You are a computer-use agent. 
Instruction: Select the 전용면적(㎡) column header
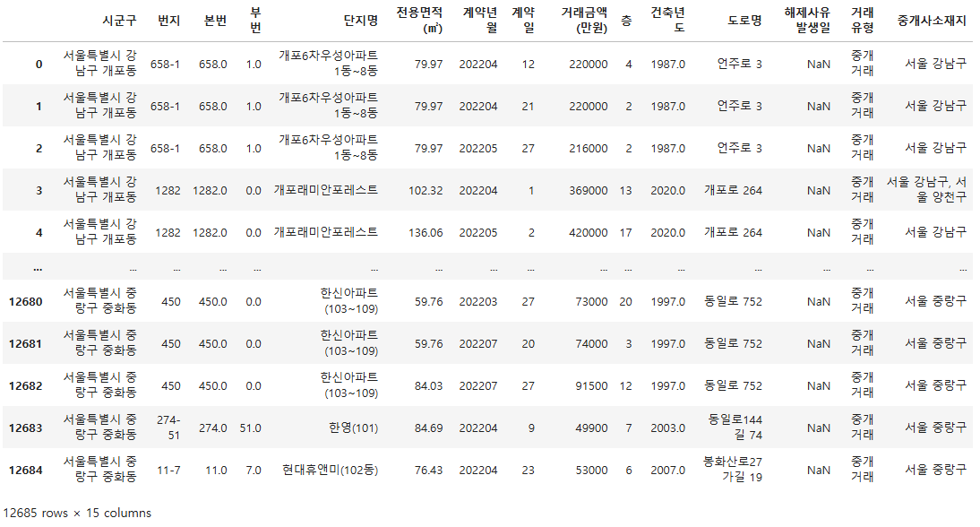419,21
